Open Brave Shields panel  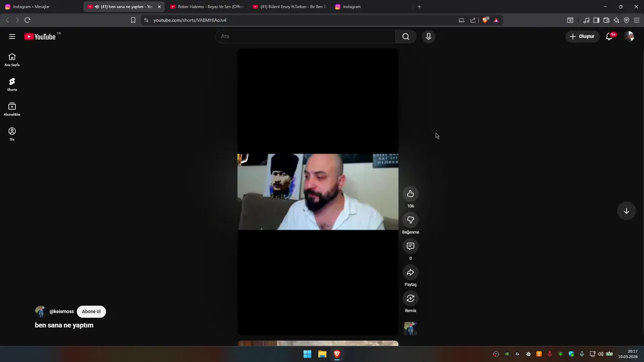point(485,20)
